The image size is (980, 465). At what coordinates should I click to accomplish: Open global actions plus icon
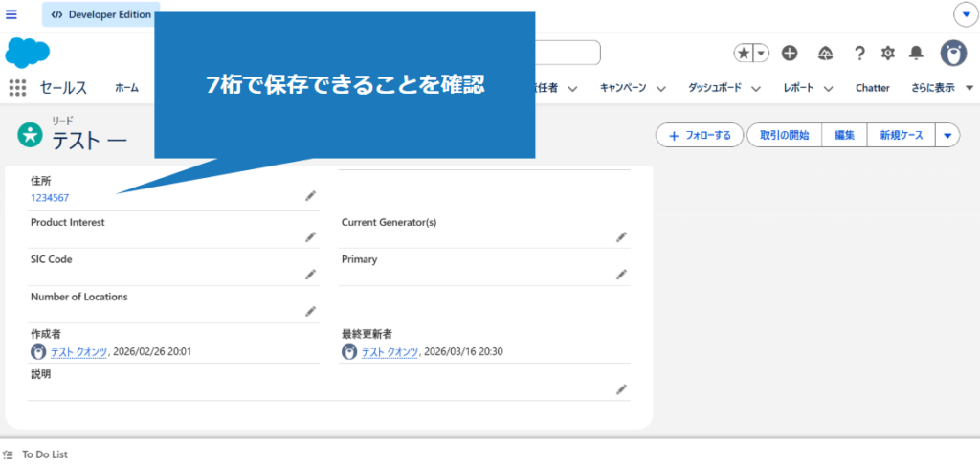pyautogui.click(x=790, y=54)
